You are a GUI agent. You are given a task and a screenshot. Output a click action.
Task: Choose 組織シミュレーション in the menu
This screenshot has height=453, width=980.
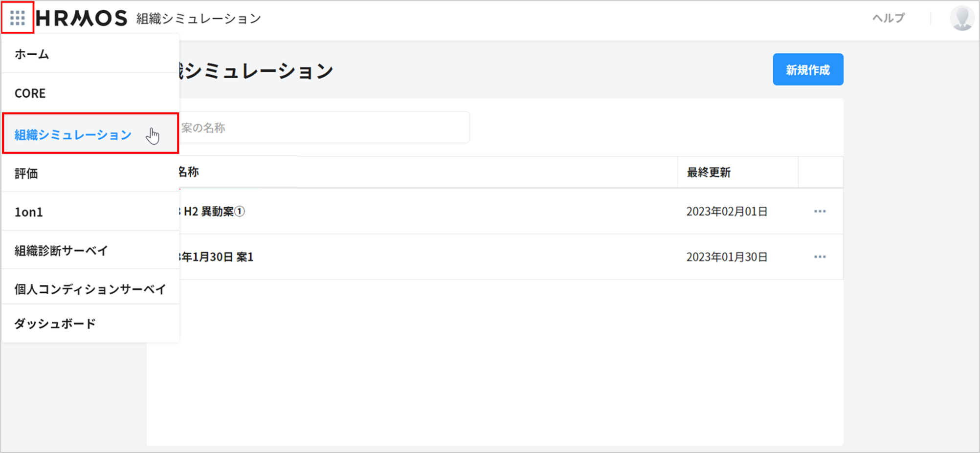coord(73,135)
